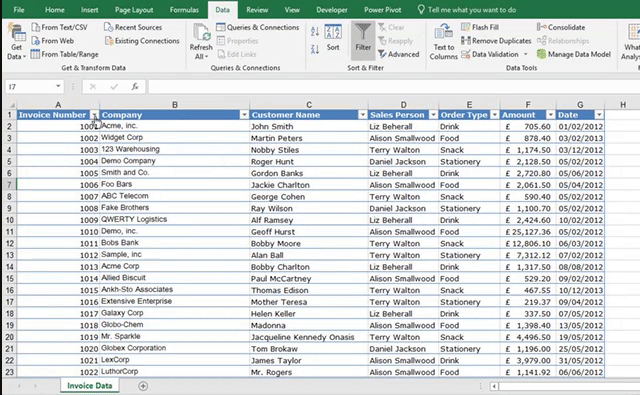Sort descending with the Z-to-A icon
Viewport: 640px width, 395px height.
[315, 50]
